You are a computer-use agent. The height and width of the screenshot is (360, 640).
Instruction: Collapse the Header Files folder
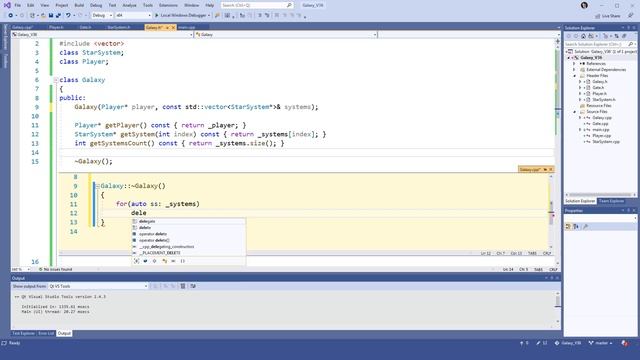[x=575, y=76]
